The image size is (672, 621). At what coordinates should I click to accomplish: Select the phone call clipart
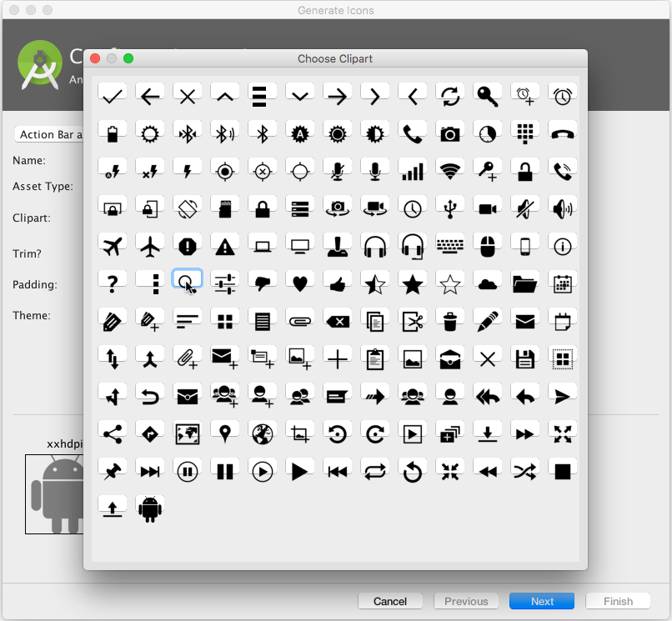coord(412,132)
